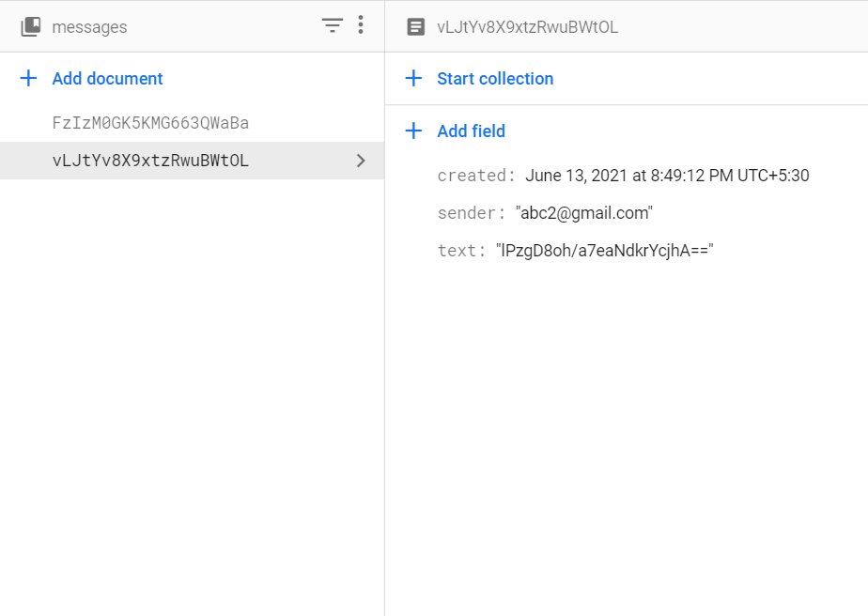Click the text field value lPzgD8oh string
The width and height of the screenshot is (868, 616).
pos(606,251)
